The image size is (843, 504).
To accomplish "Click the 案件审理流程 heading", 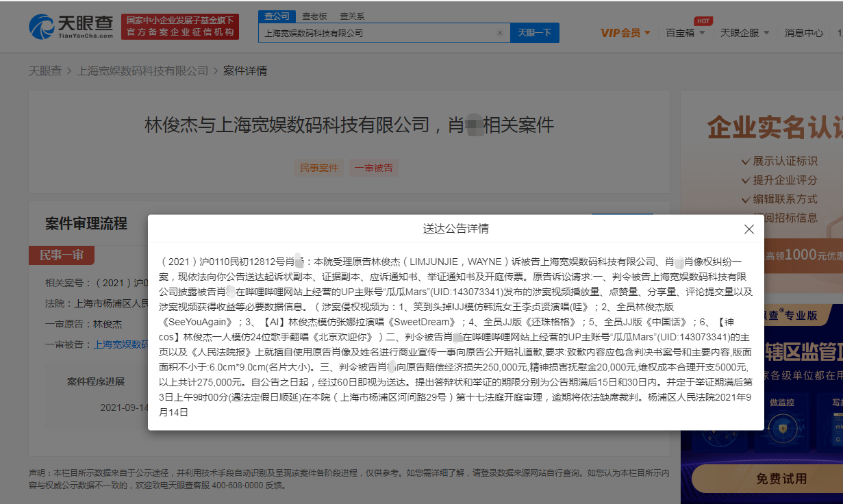I will pyautogui.click(x=86, y=223).
